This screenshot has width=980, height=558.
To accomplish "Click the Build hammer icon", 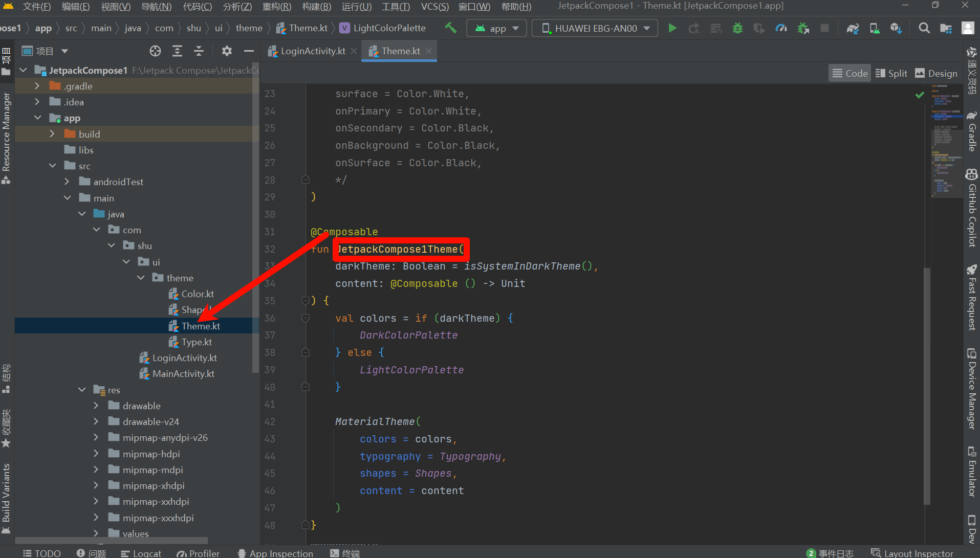I will [450, 28].
